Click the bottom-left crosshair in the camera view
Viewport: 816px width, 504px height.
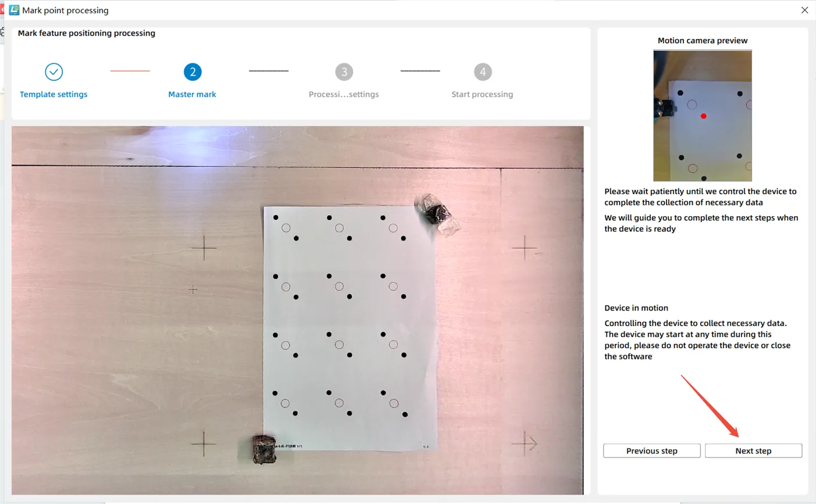click(x=204, y=444)
